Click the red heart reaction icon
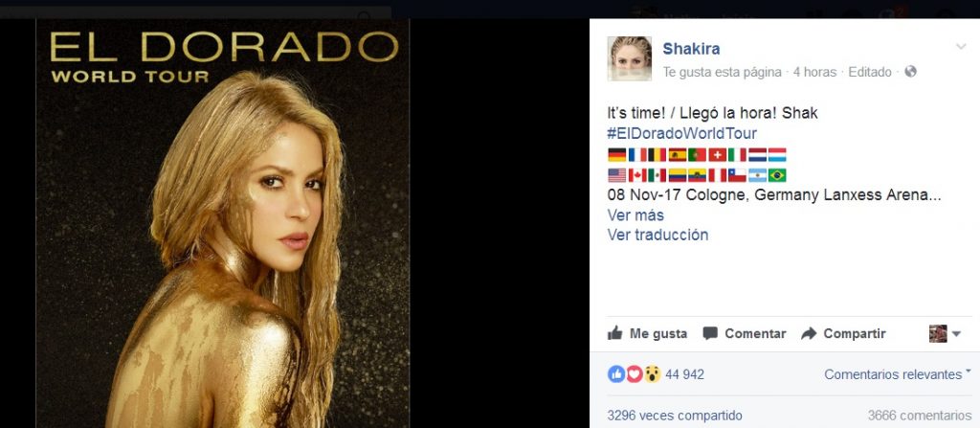Screen dimensions: 980x428 635,374
